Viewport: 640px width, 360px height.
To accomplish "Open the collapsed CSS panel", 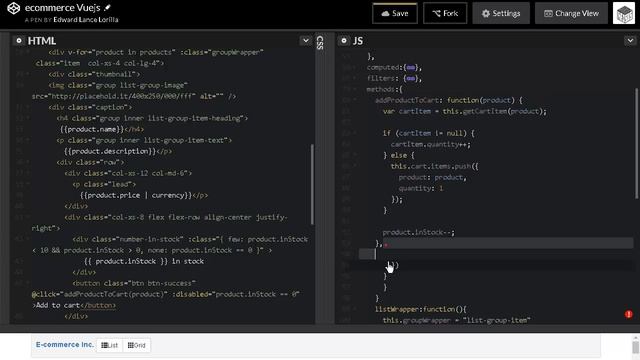I will 320,43.
